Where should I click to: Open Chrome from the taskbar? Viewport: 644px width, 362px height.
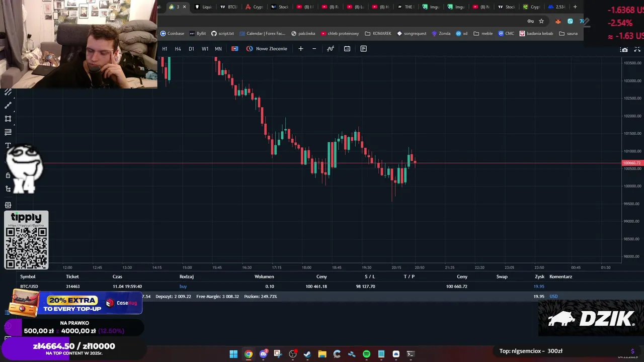pyautogui.click(x=249, y=354)
